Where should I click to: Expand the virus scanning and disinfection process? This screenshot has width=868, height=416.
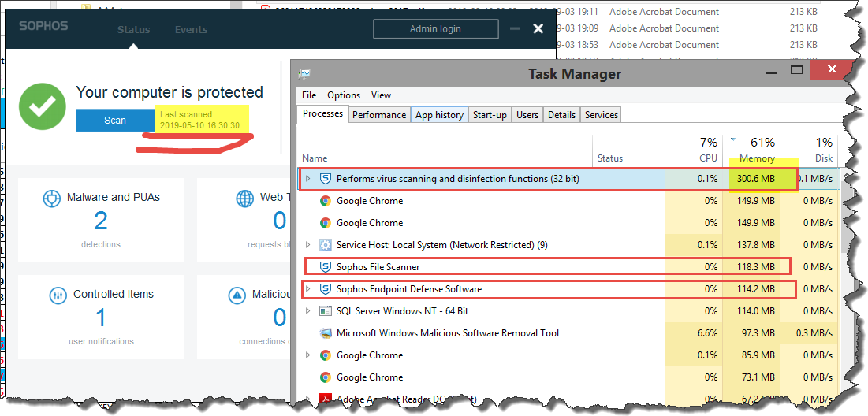tap(308, 179)
